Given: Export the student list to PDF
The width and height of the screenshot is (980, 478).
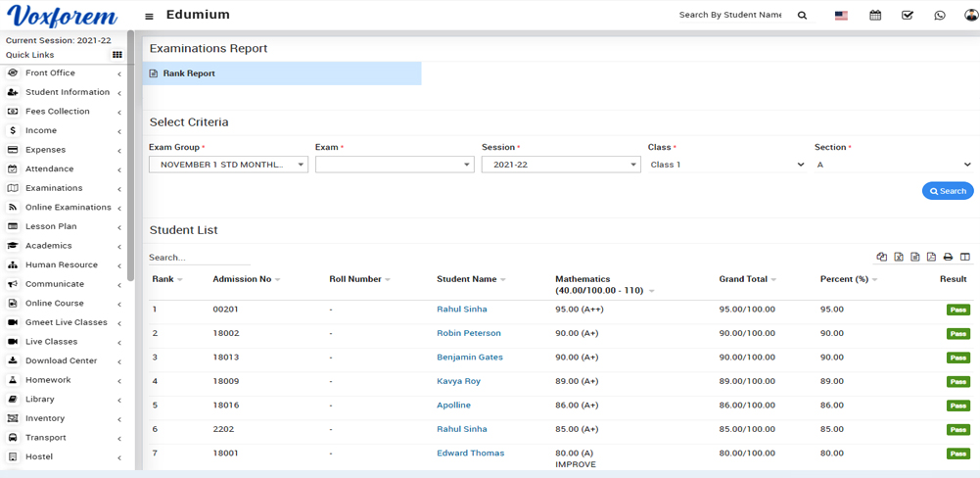Looking at the screenshot, I should [x=931, y=257].
